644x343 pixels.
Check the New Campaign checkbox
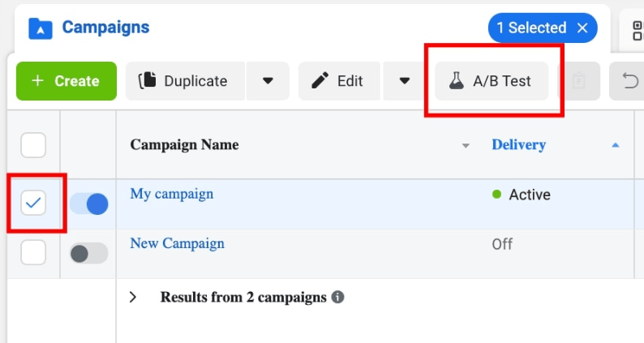(33, 252)
